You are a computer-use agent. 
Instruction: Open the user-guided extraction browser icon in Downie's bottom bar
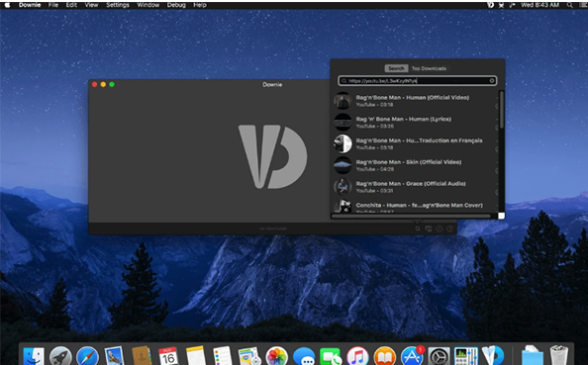pyautogui.click(x=429, y=228)
